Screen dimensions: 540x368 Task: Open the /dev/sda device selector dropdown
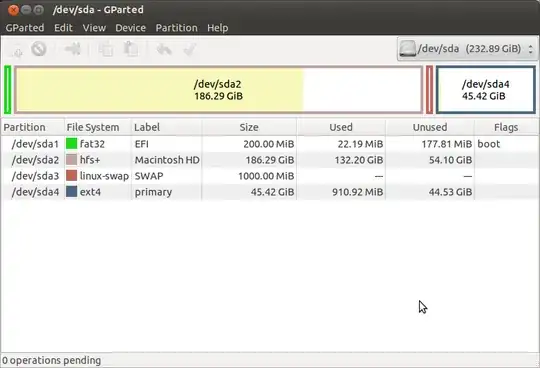coord(467,49)
